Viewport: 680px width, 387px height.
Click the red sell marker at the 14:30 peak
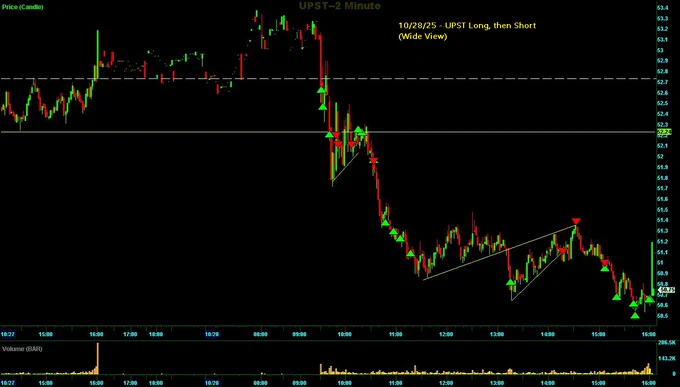(x=576, y=221)
